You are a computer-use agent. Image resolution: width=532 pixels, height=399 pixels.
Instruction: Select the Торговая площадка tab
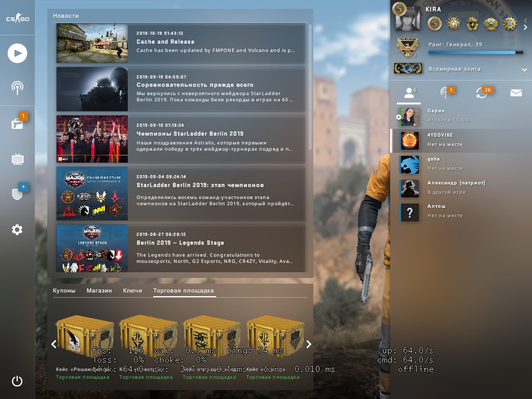[183, 290]
